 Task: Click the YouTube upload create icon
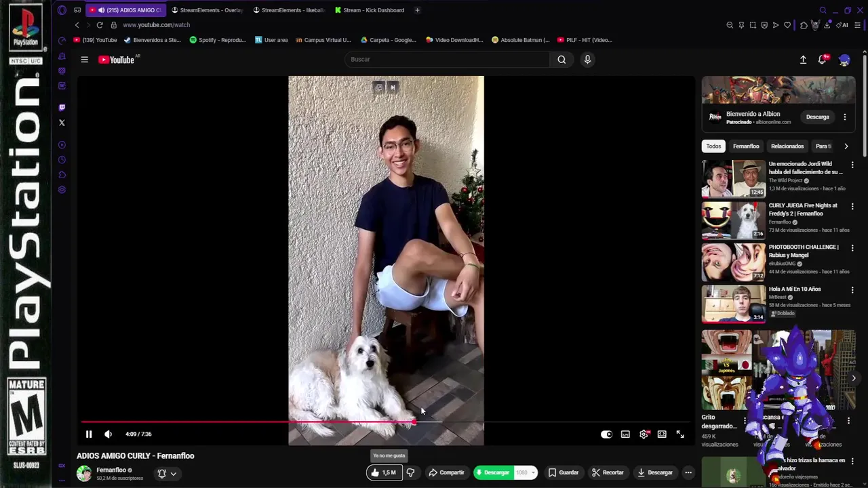pyautogui.click(x=803, y=60)
